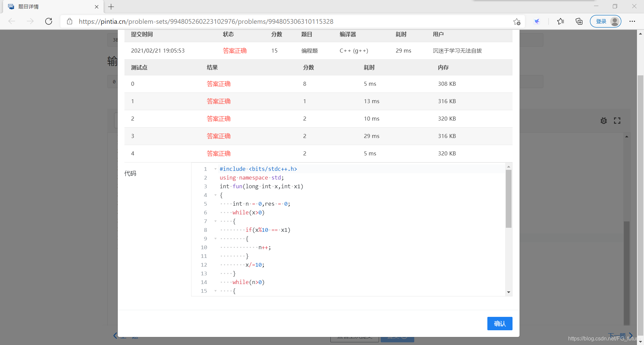This screenshot has width=644, height=345.
Task: Click the 测试点 column header
Action: [x=139, y=67]
